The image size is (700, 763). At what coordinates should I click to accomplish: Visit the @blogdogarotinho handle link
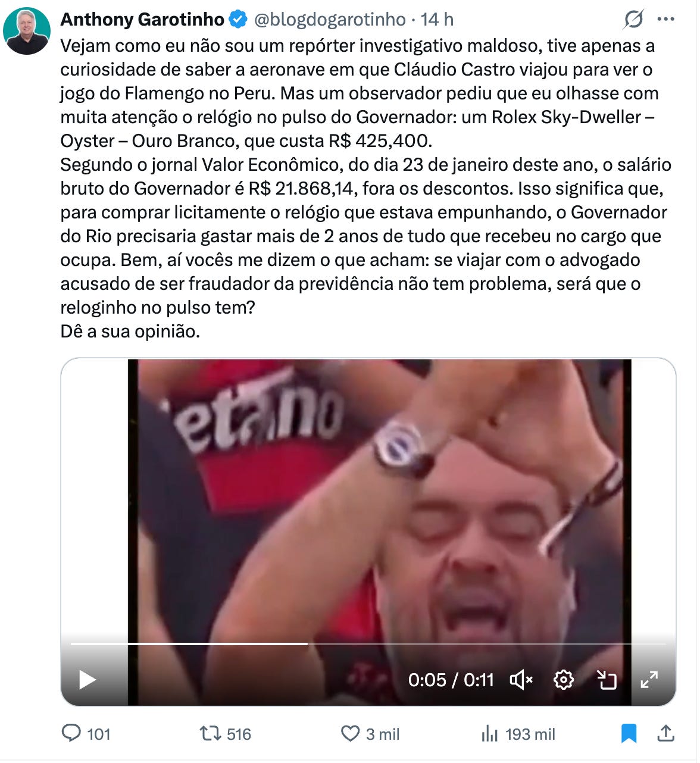(x=330, y=20)
